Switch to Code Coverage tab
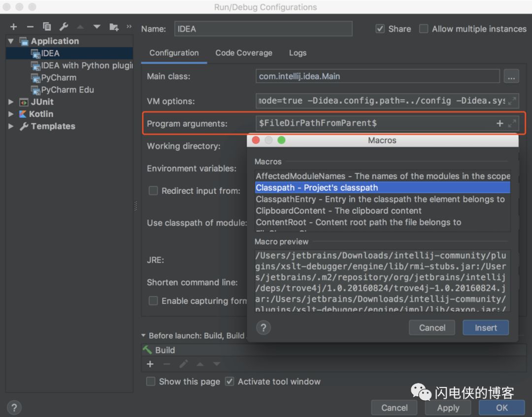Viewport: 532px width, 417px height. (244, 53)
